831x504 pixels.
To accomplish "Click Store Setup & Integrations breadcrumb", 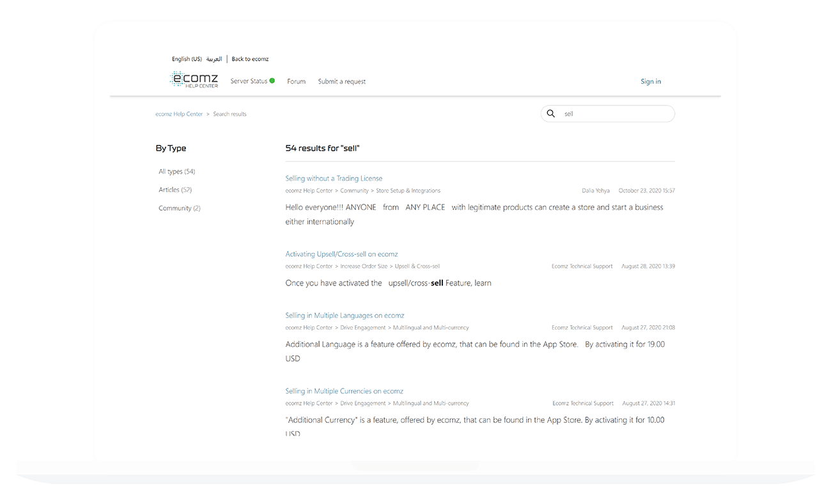I will click(408, 190).
